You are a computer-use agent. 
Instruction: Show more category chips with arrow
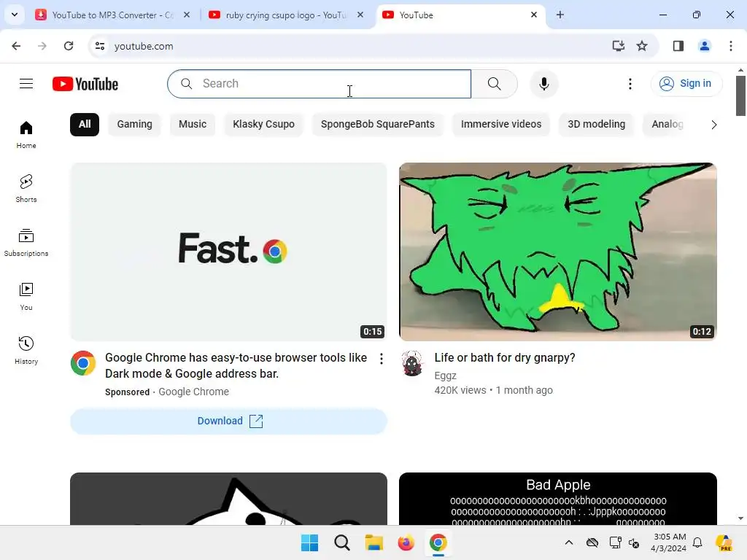(713, 125)
